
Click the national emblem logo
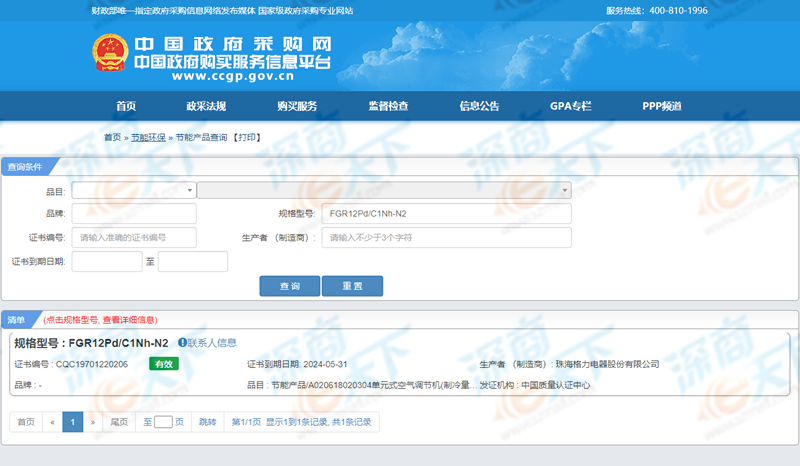pos(110,53)
